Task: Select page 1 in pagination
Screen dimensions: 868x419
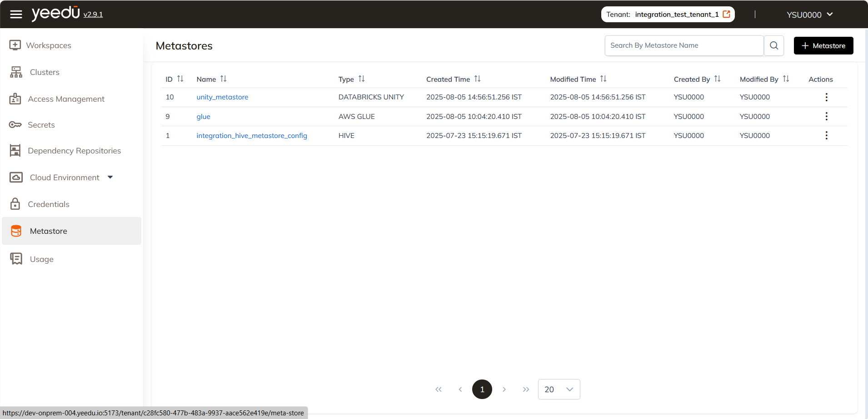Action: tap(482, 389)
